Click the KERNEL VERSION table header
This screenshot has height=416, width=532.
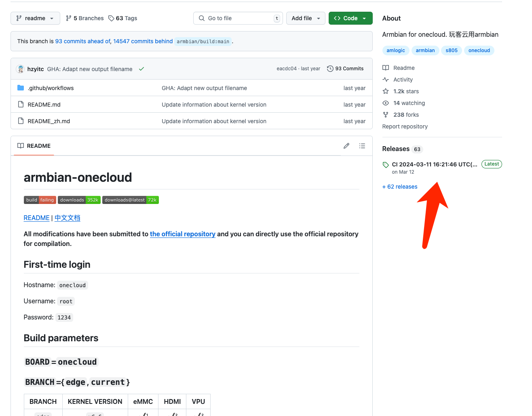[95, 401]
